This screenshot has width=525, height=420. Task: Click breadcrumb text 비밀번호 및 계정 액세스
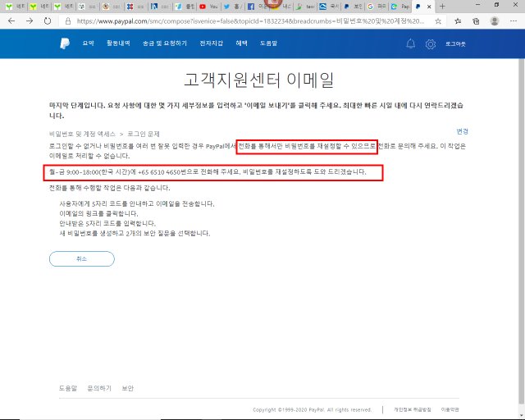(x=82, y=134)
